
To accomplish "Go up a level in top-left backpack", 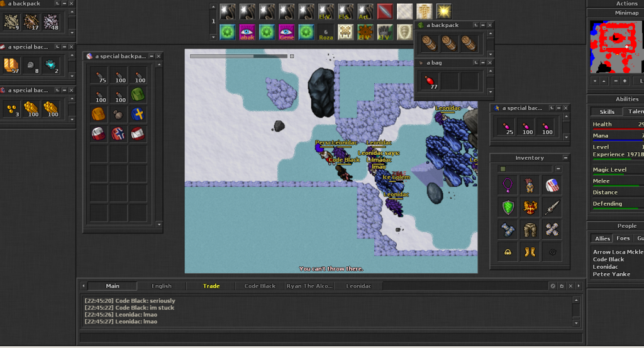I will (x=57, y=3).
